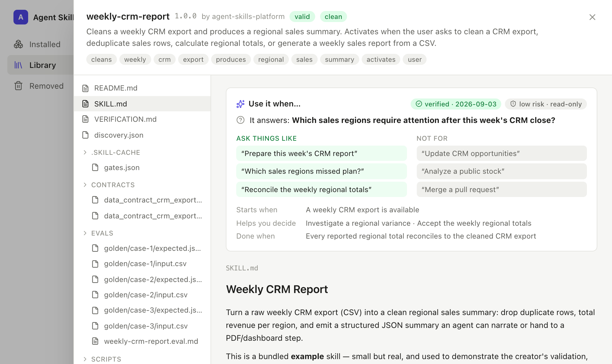Select the VERIFICATION.md file

coord(142,119)
